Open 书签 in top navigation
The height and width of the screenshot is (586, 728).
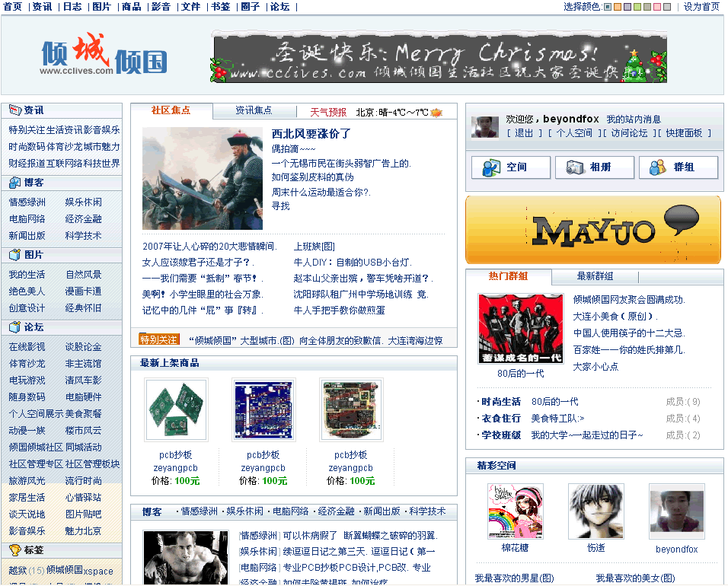tap(221, 7)
